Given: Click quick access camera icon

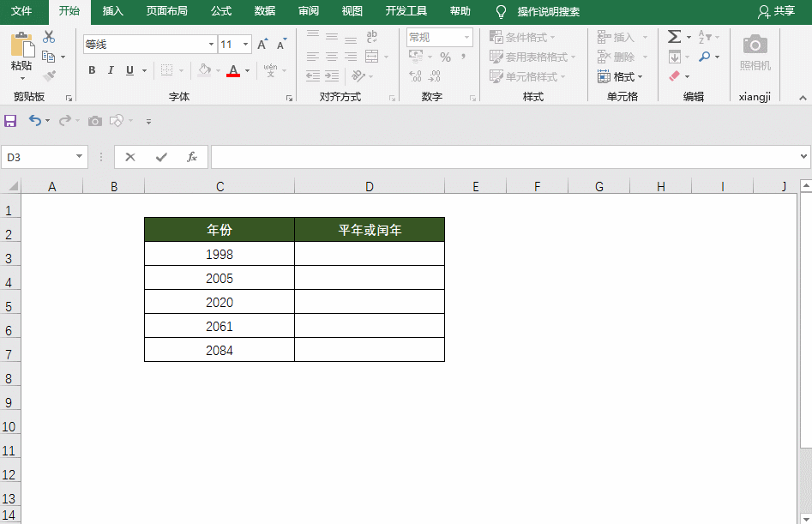Looking at the screenshot, I should point(95,121).
